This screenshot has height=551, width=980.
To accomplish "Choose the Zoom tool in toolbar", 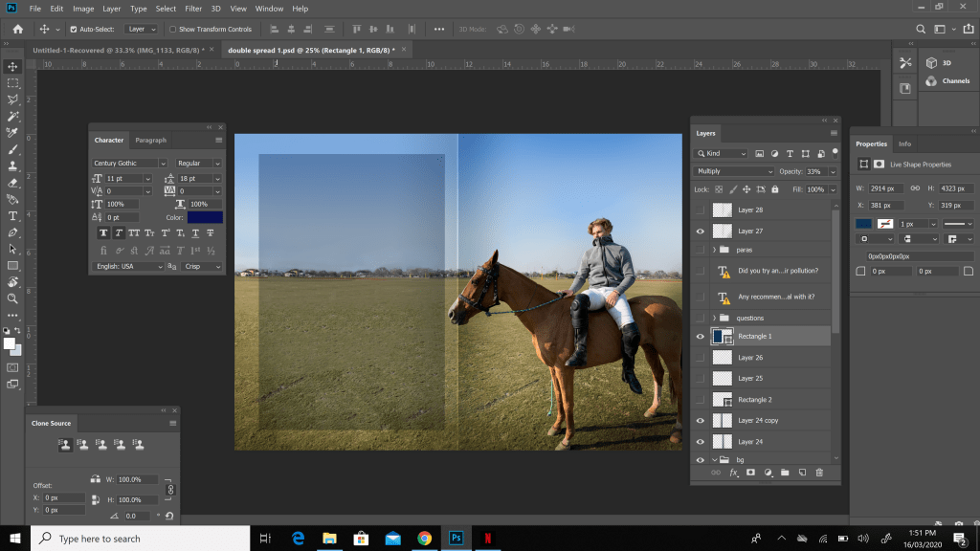I will (x=12, y=298).
